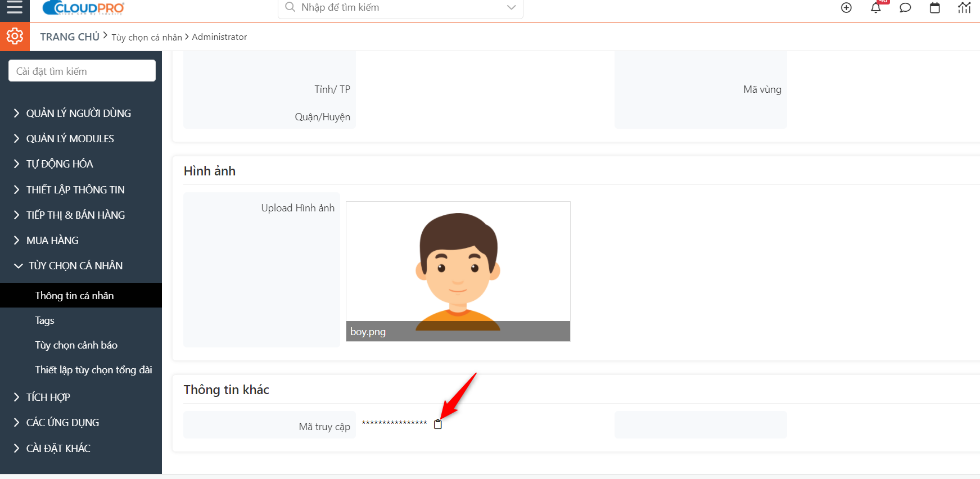Image resolution: width=980 pixels, height=479 pixels.
Task: Open the hamburger main menu
Action: [x=15, y=7]
